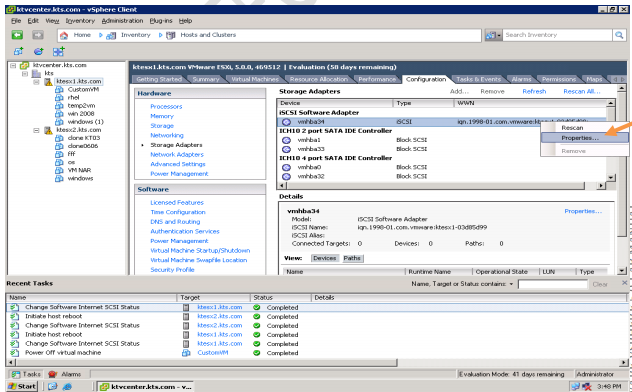Close the Recent Tasks panel
632x392 pixels.
click(x=624, y=283)
